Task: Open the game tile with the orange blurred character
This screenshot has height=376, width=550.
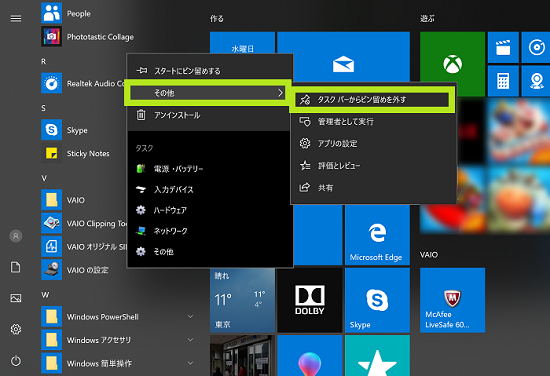Action: click(519, 199)
